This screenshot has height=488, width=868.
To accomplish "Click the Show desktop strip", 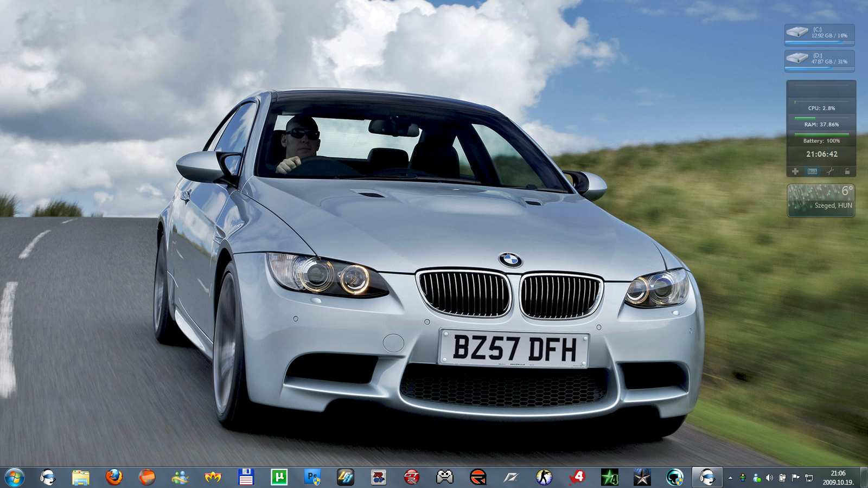I will 864,478.
